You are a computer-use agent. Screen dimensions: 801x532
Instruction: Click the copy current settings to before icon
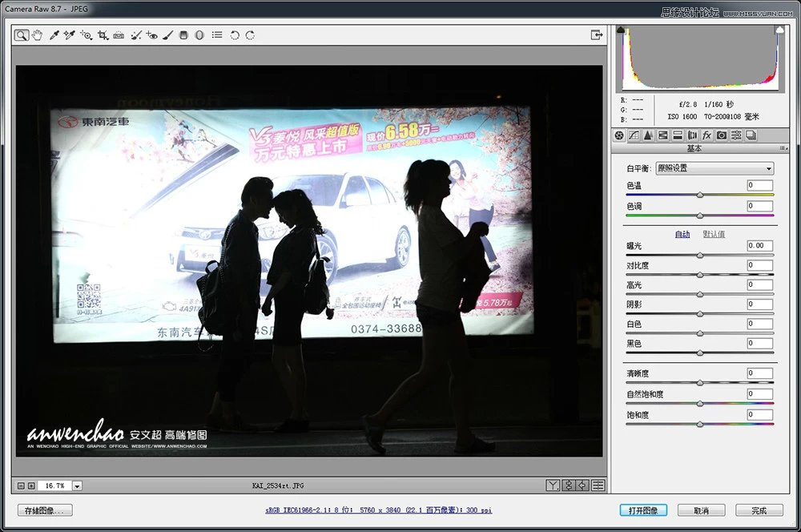tap(583, 486)
